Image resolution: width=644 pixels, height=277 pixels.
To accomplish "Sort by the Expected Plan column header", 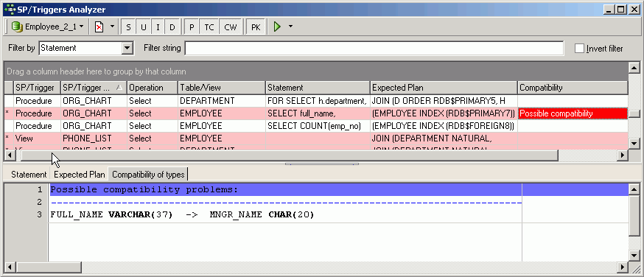I will click(x=444, y=88).
